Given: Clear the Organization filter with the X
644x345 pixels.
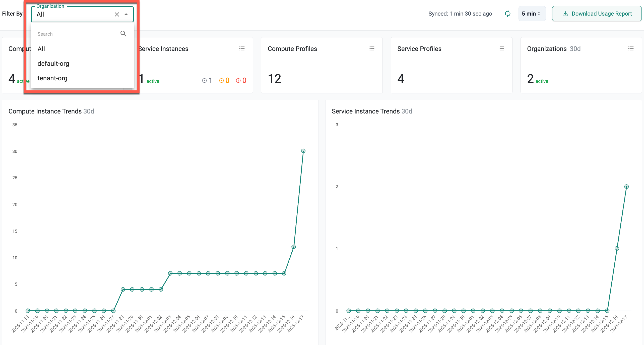Looking at the screenshot, I should coord(117,14).
